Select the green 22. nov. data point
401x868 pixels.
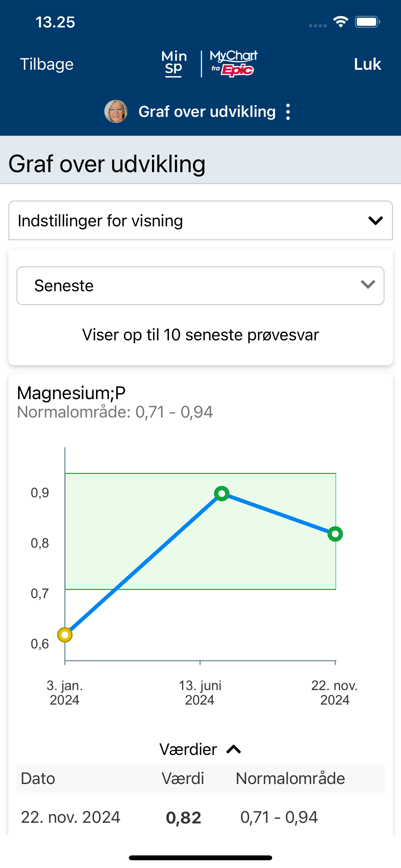point(335,534)
